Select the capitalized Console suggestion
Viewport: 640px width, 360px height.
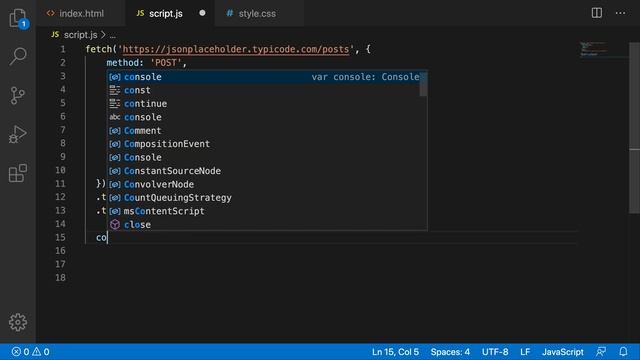click(264, 158)
